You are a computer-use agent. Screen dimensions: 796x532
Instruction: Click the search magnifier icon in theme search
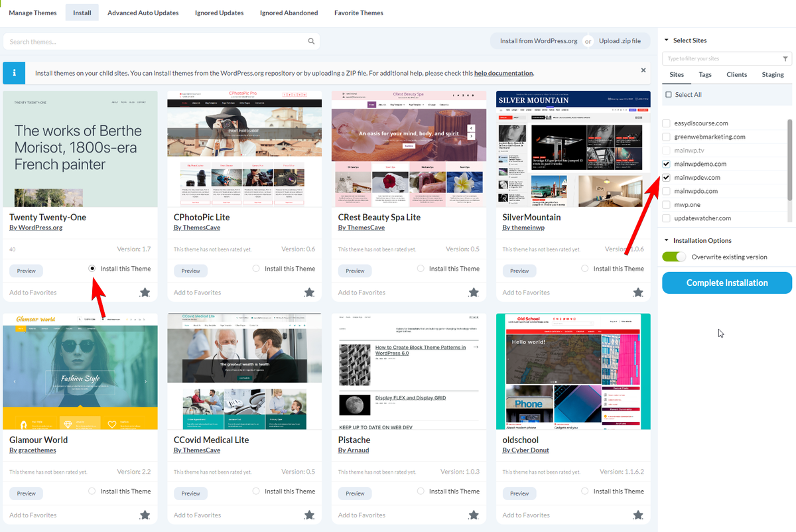(311, 40)
